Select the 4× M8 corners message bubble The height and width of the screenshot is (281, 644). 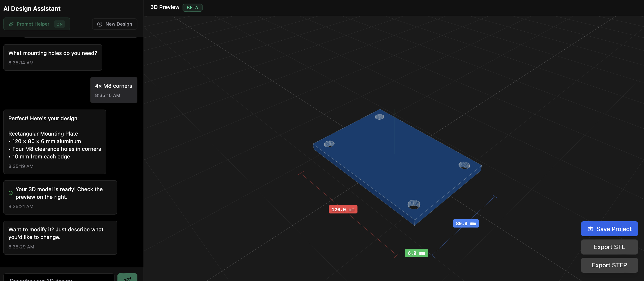click(x=114, y=90)
